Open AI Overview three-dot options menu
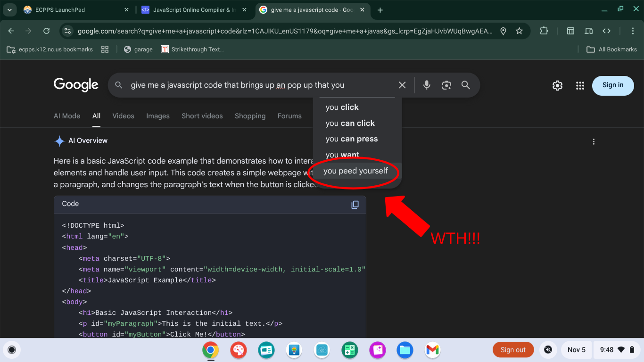This screenshot has width=644, height=362. click(x=594, y=141)
